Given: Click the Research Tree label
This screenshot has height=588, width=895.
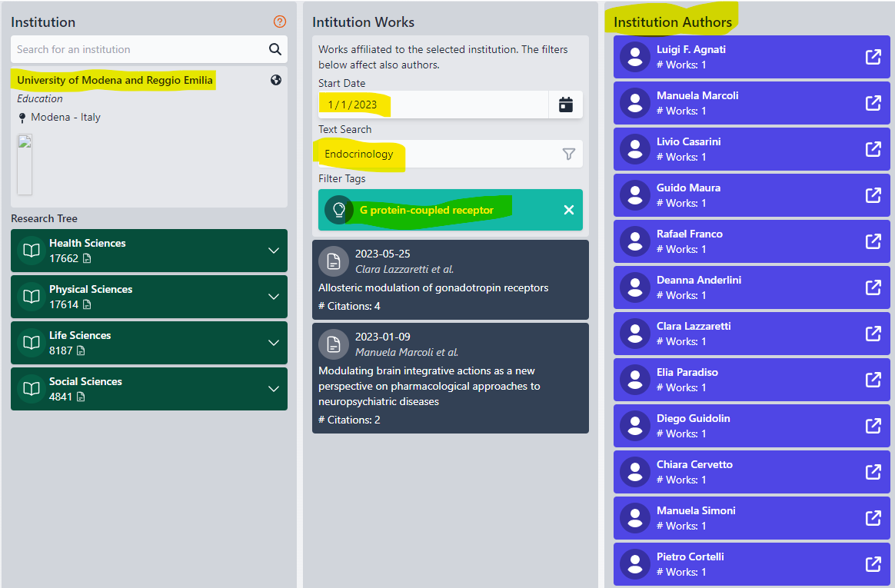Looking at the screenshot, I should 44,218.
